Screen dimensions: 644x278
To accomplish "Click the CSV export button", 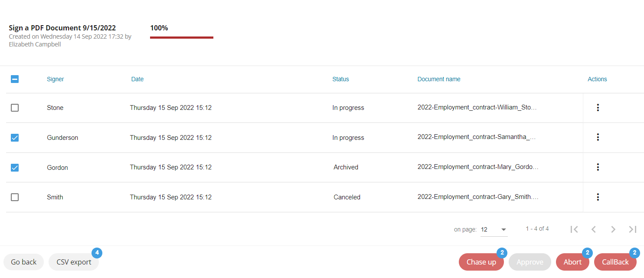I will [x=74, y=262].
